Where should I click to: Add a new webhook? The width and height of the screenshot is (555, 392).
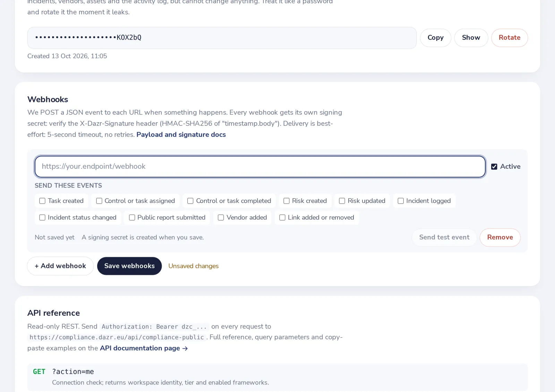[60, 266]
